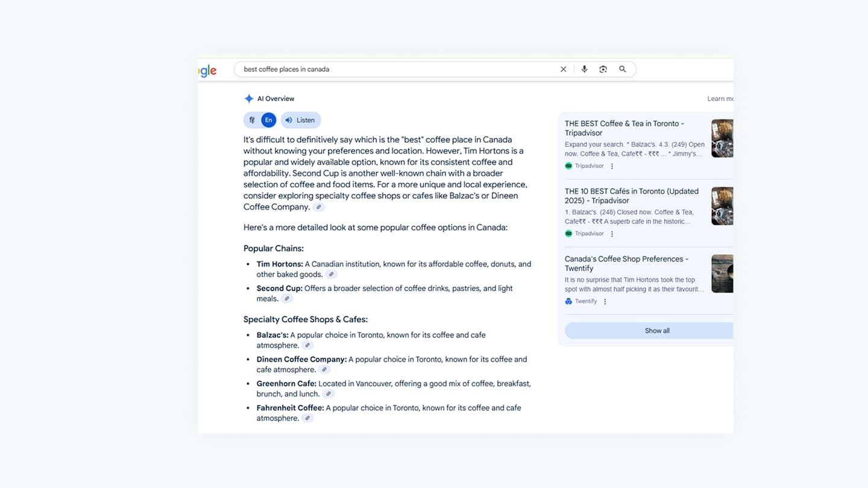
Task: Run the search with the magnifier icon
Action: (x=623, y=69)
